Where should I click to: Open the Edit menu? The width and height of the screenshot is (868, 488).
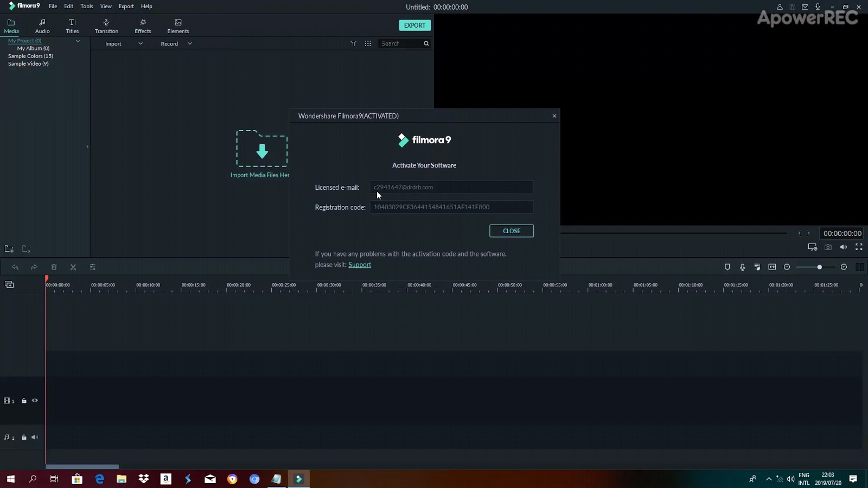pos(68,7)
